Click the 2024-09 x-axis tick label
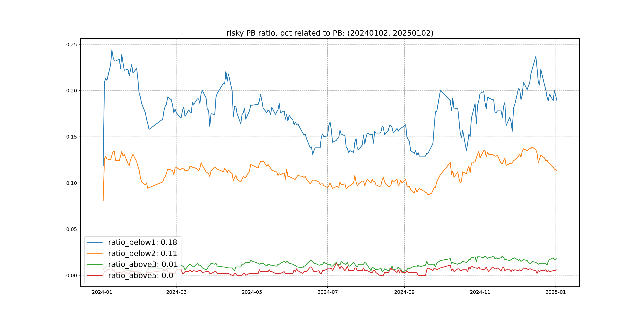Image resolution: width=644 pixels, height=322 pixels. [404, 292]
